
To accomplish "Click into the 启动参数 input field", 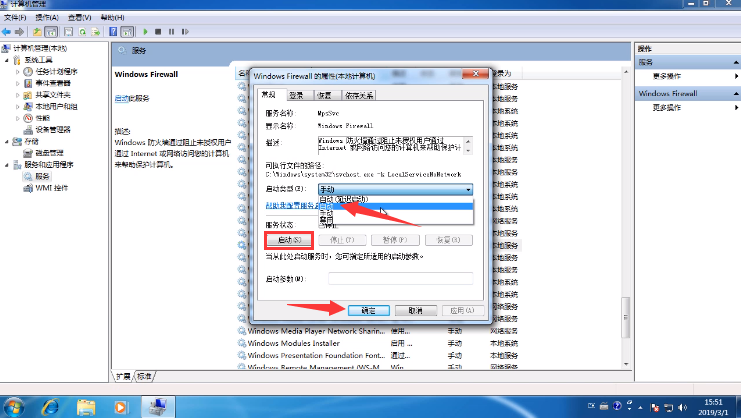I will (401, 279).
